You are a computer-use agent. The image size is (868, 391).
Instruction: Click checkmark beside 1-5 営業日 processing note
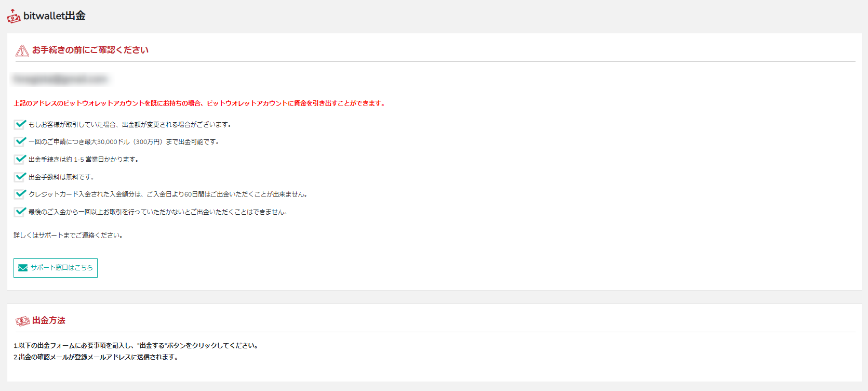20,159
